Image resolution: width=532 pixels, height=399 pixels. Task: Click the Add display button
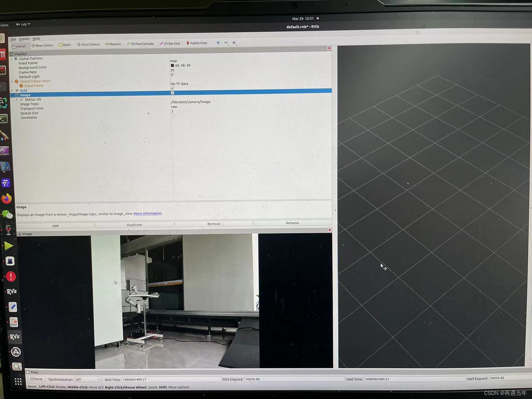pos(55,225)
